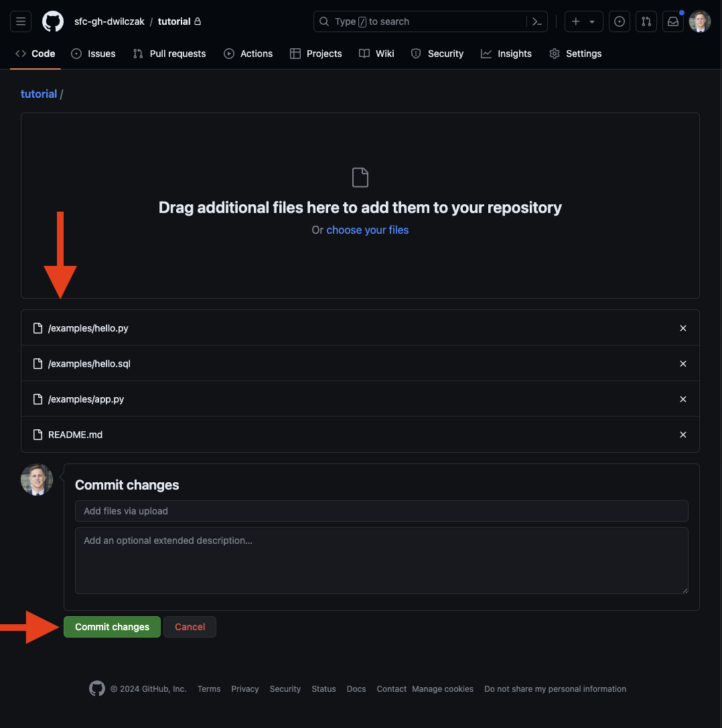Open user profile avatar menu
The width and height of the screenshot is (722, 728).
(x=700, y=21)
